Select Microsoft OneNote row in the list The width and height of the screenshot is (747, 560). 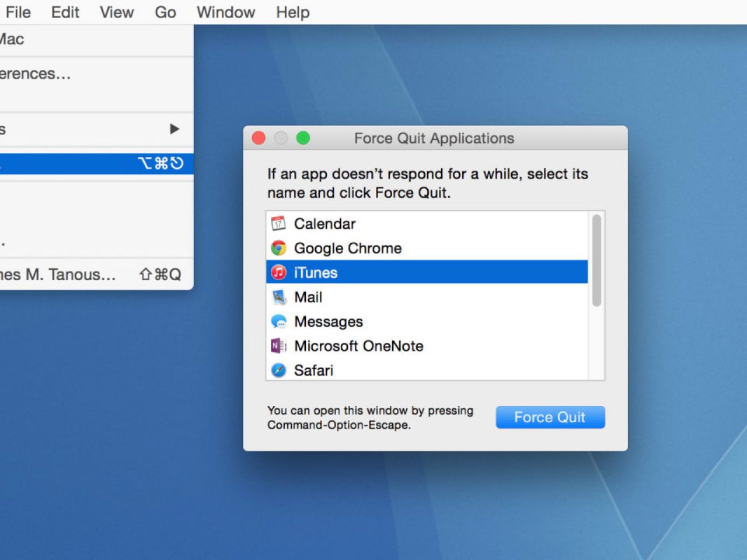pyautogui.click(x=358, y=346)
